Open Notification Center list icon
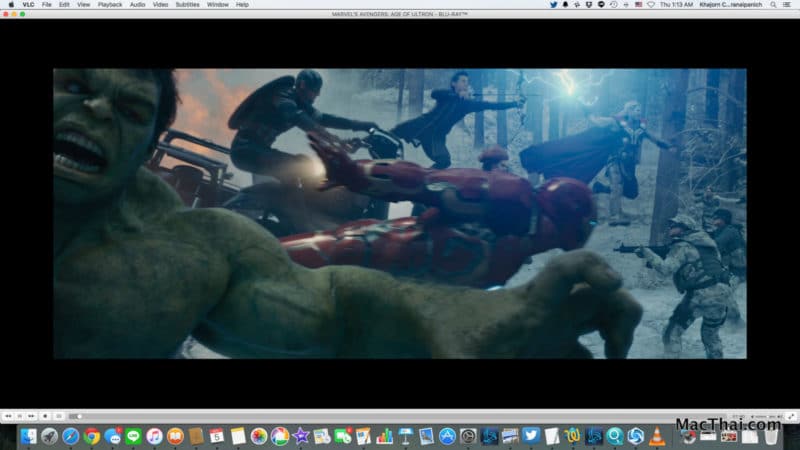The image size is (800, 450). 787,5
